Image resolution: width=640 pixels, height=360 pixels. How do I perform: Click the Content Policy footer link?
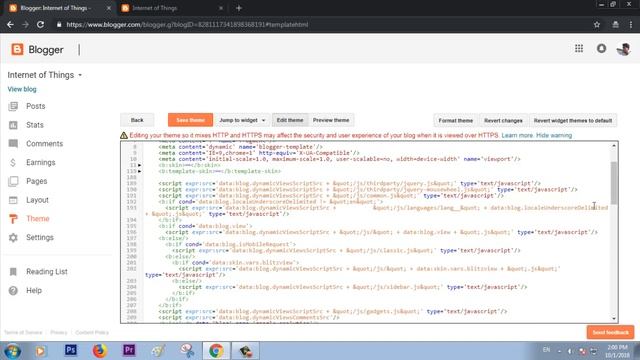[x=92, y=333]
